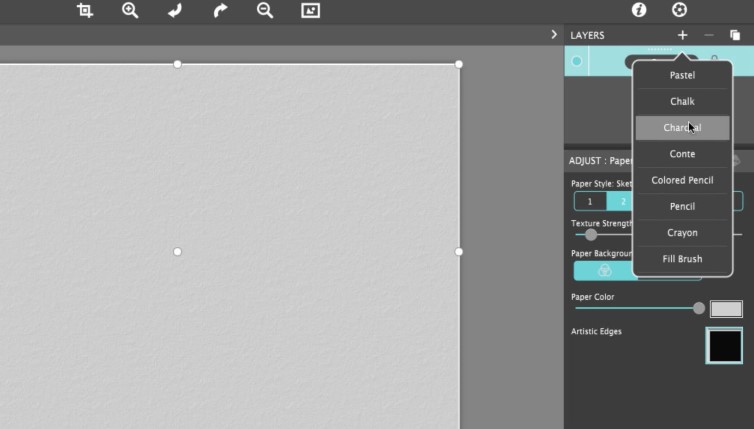Click the Zoom Out magnifier icon

click(265, 10)
